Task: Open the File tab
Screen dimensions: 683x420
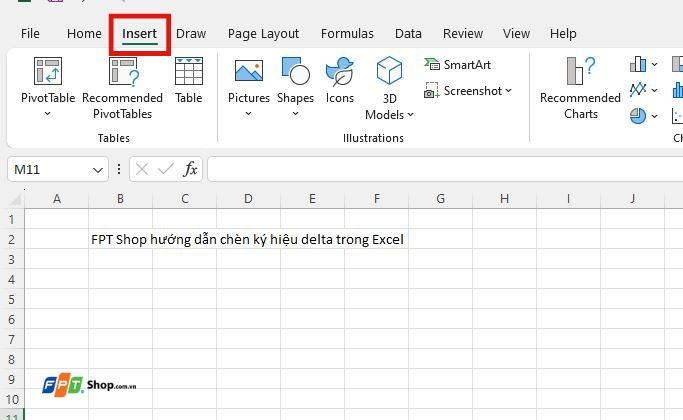Action: point(30,34)
